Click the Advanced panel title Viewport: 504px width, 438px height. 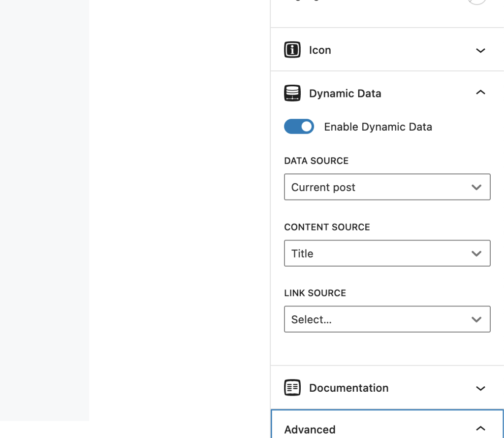tap(310, 430)
